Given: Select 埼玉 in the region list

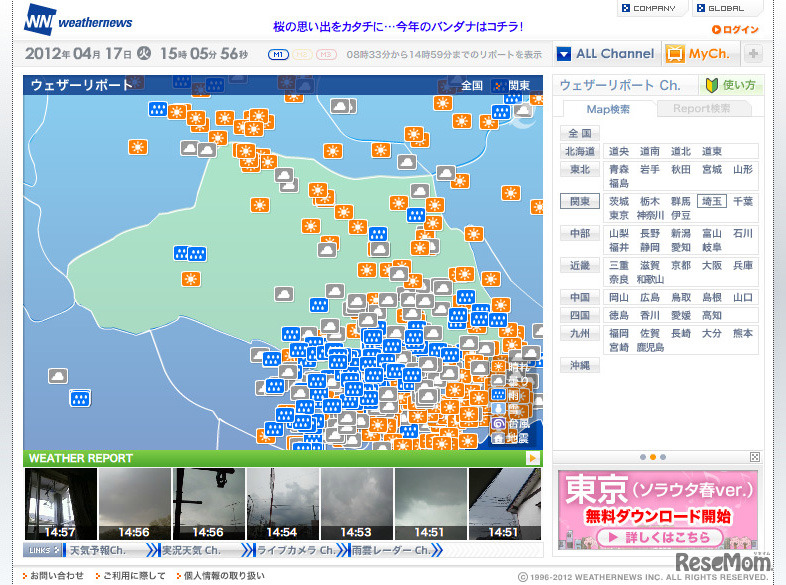Looking at the screenshot, I should pos(711,201).
